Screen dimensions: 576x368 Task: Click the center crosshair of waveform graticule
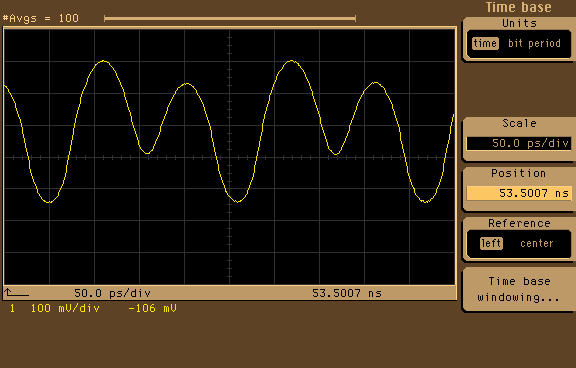tap(230, 158)
